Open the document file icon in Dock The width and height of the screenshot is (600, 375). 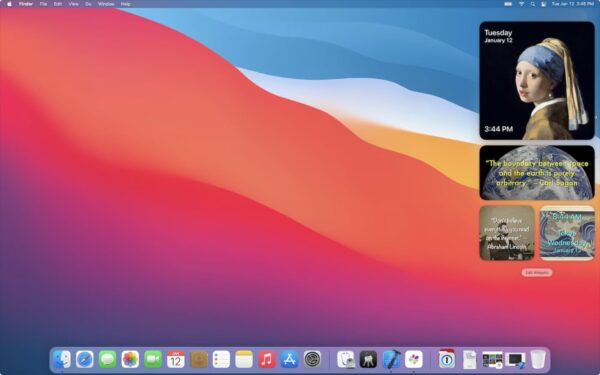(x=470, y=360)
